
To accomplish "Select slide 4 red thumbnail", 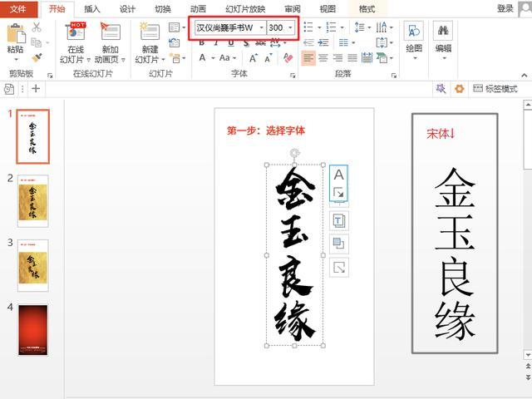I will click(x=33, y=330).
